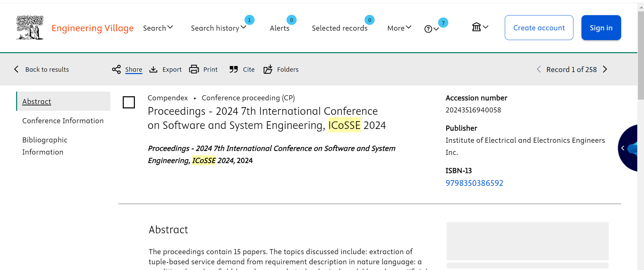Viewport: 644px width, 270px height.
Task: Click the 'Conference proceeding (CP)' label
Action: pos(248,98)
